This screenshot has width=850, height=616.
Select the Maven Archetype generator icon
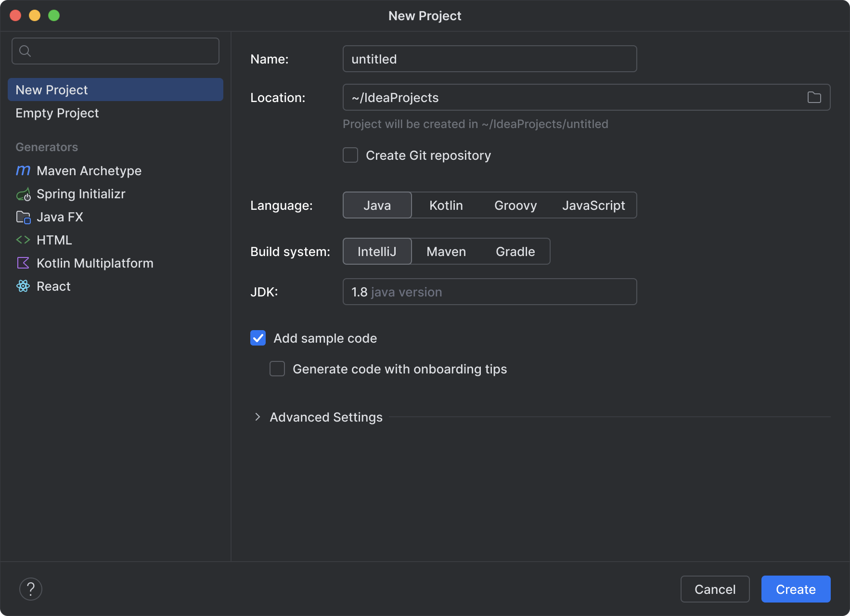point(23,170)
